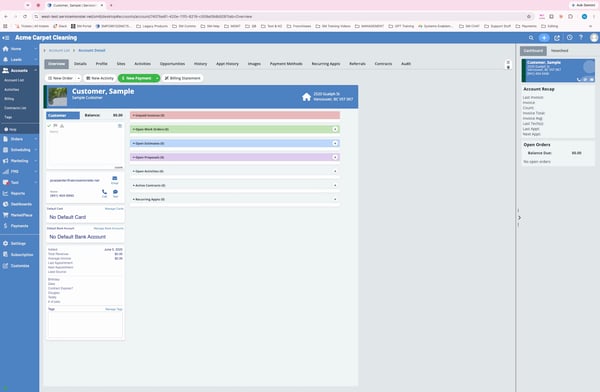Expand the Open Proposals section
The height and width of the screenshot is (392, 600).
click(235, 157)
